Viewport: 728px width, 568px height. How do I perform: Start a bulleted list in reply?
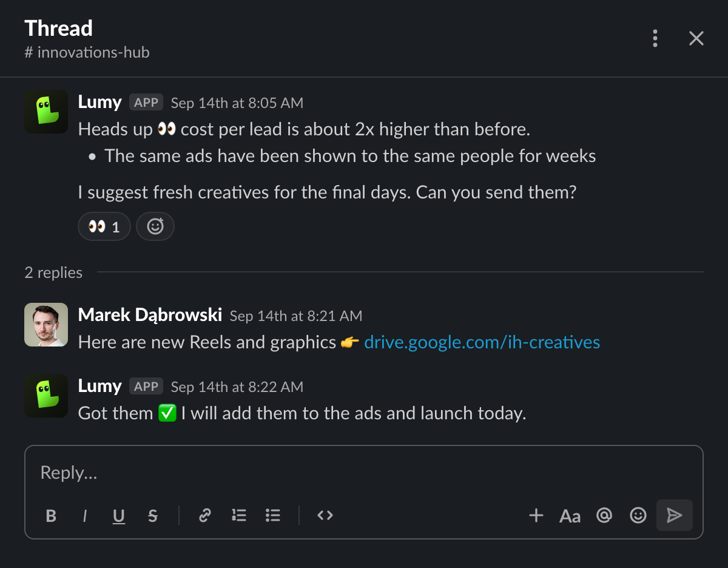[x=273, y=516]
